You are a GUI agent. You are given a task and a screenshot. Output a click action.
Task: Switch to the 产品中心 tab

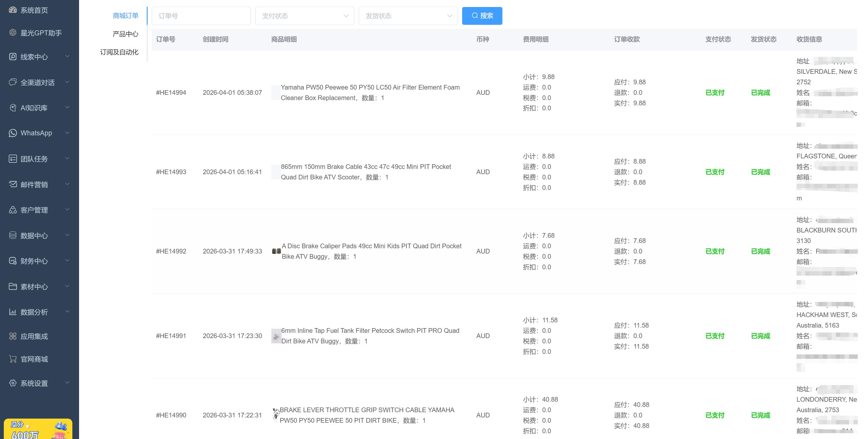tap(125, 34)
